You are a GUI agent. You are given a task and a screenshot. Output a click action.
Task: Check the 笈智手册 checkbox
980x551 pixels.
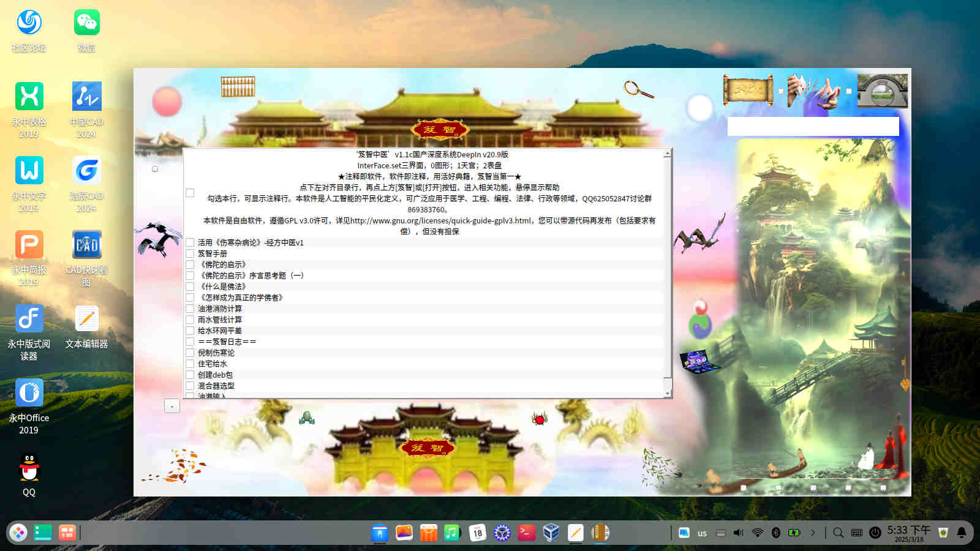coord(190,253)
